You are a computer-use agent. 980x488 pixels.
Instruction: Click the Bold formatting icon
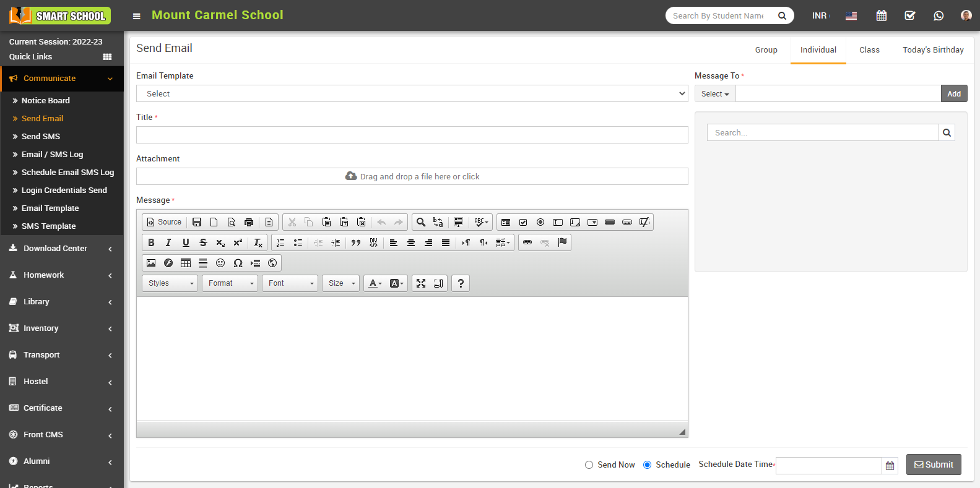[151, 242]
